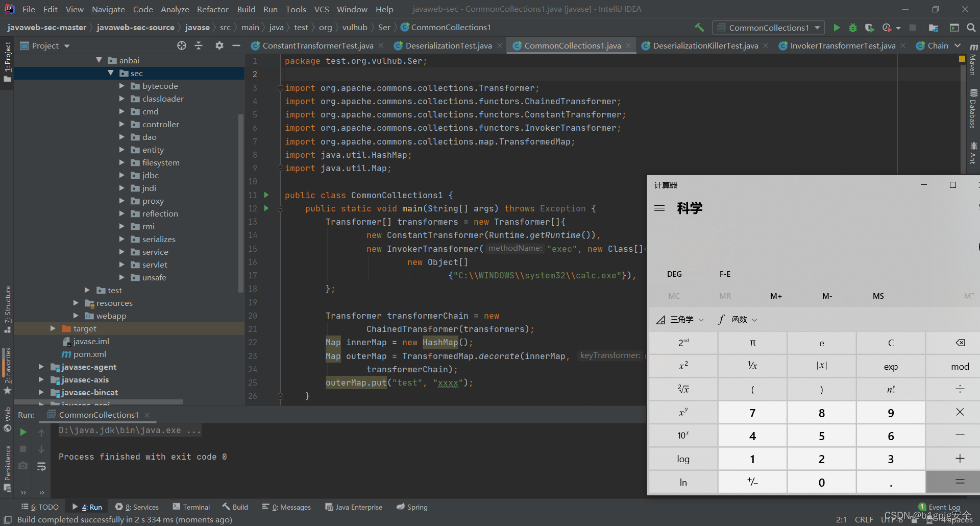
Task: Click the CRLF line separator indicator
Action: [x=864, y=519]
